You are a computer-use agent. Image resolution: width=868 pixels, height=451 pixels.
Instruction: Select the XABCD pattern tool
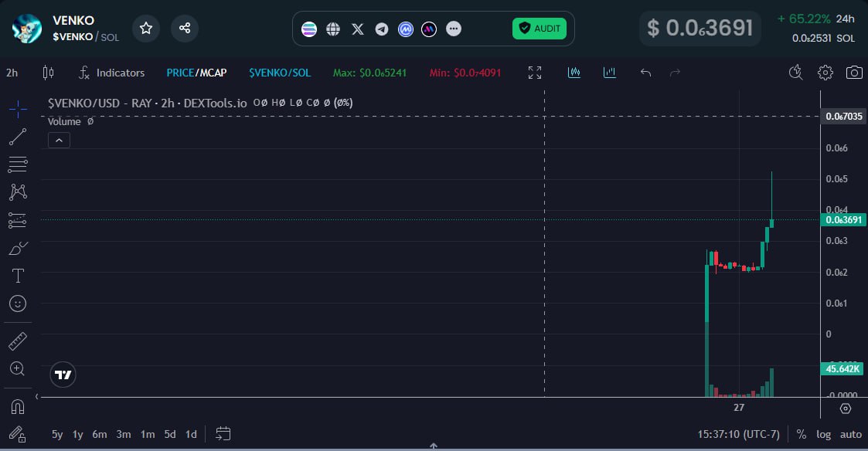pyautogui.click(x=17, y=192)
